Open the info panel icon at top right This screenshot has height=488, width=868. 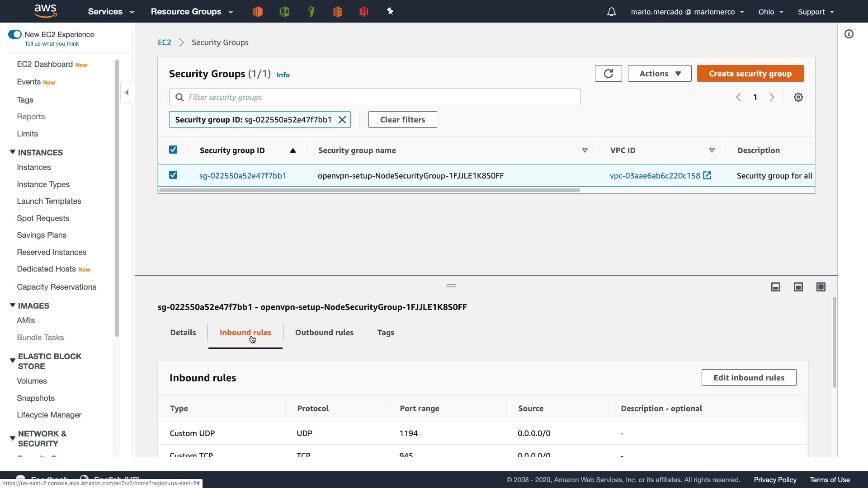[x=849, y=34]
